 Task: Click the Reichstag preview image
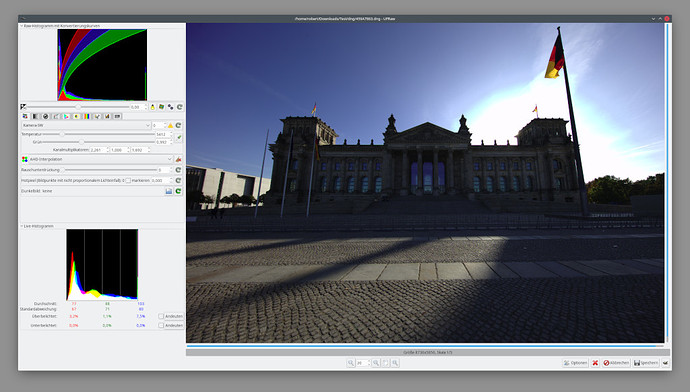pyautogui.click(x=425, y=183)
